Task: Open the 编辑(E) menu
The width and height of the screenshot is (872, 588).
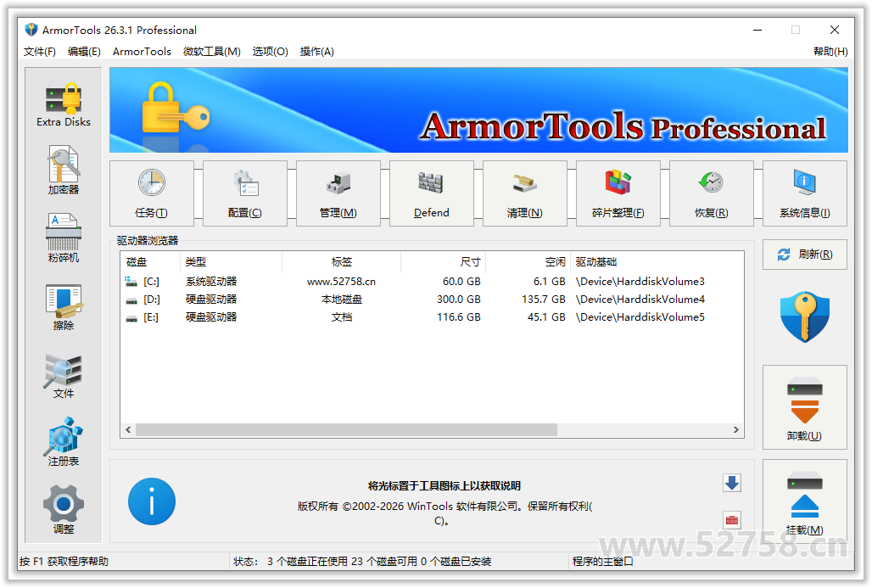Action: (84, 51)
